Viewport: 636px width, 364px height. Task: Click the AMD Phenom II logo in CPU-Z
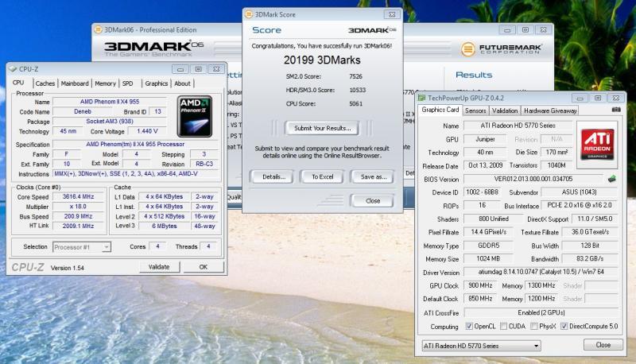pos(195,116)
